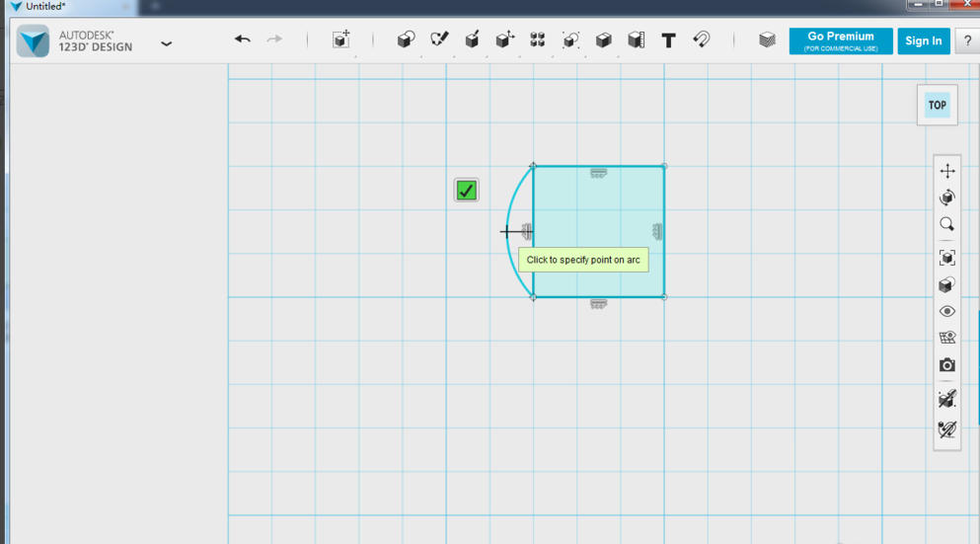Open the Material tool
This screenshot has height=544, width=980.
pos(768,40)
